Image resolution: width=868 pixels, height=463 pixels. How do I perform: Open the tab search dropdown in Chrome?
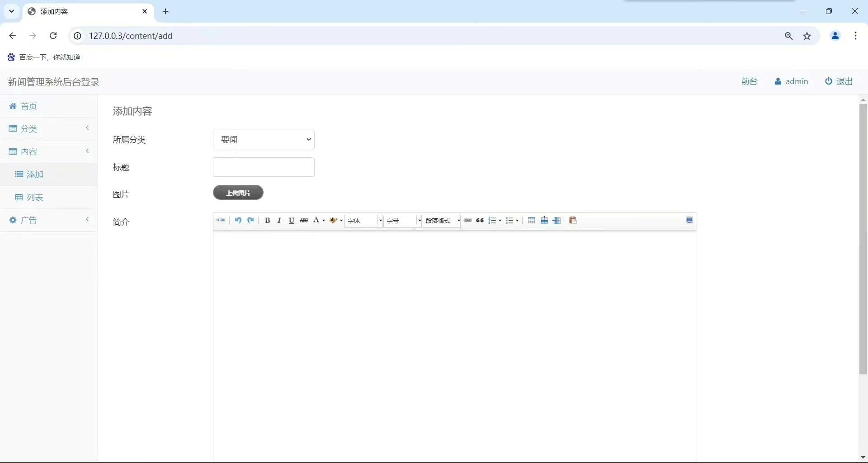coord(12,11)
